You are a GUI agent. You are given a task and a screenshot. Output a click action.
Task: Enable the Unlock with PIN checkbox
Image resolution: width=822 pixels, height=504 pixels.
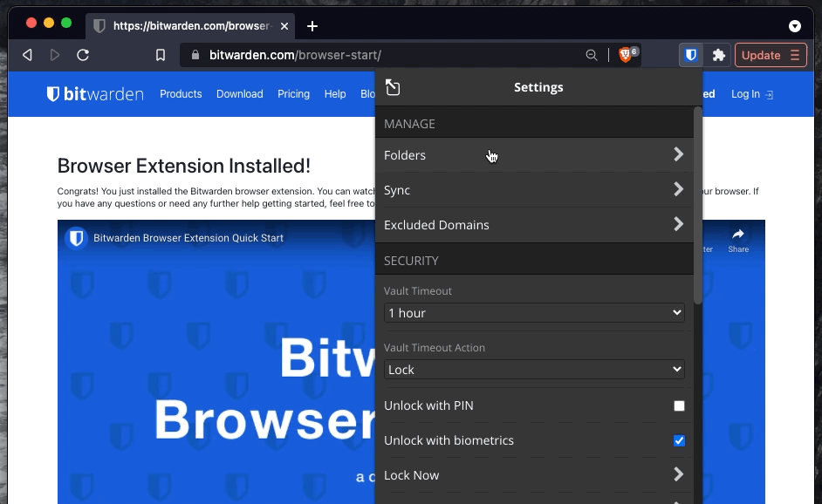point(679,405)
